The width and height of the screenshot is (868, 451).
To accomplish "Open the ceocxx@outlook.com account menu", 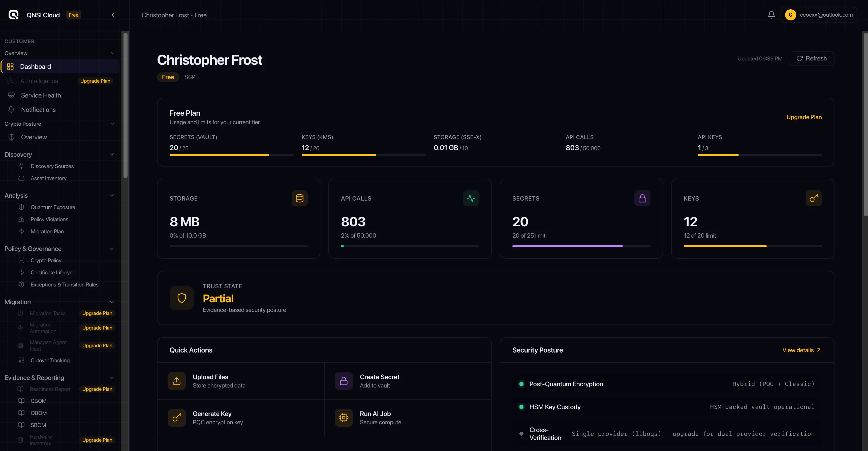I will (x=819, y=15).
